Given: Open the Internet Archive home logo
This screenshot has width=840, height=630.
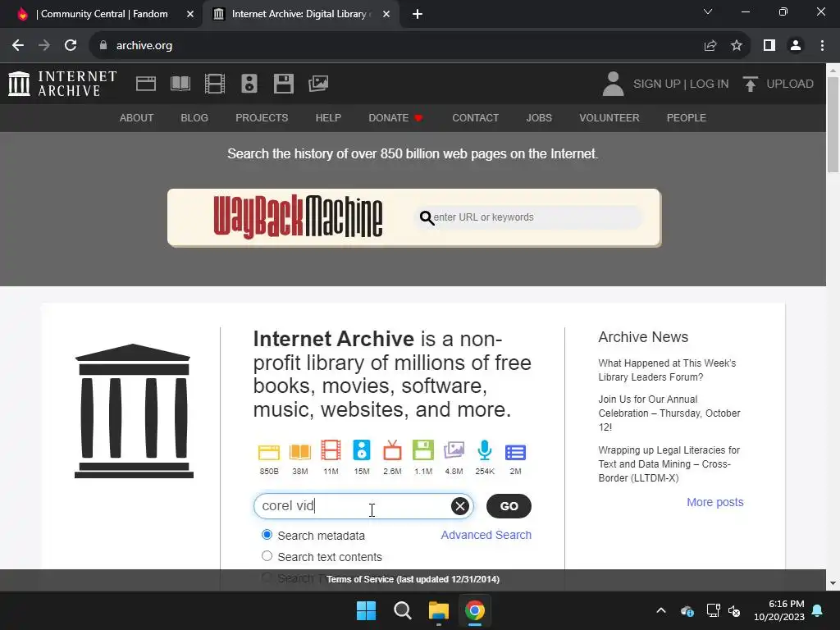Looking at the screenshot, I should [x=62, y=84].
